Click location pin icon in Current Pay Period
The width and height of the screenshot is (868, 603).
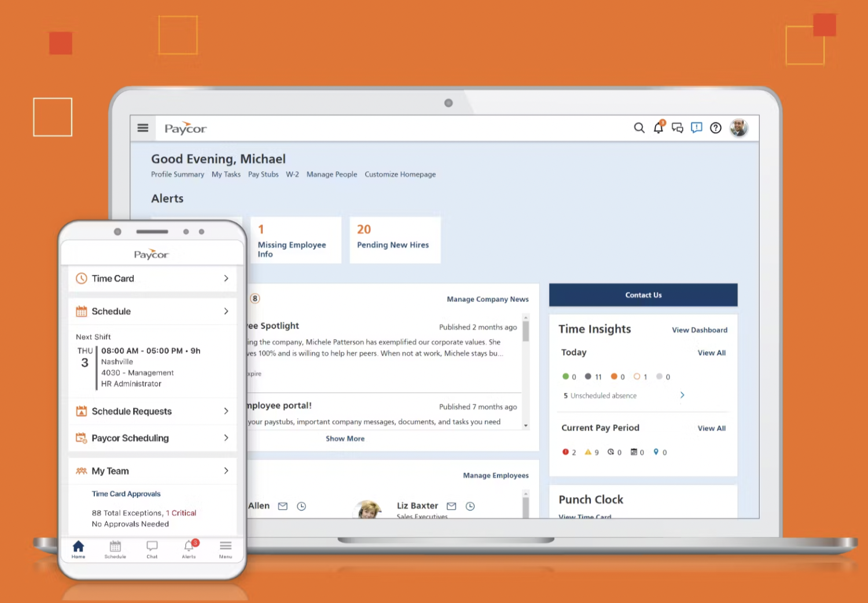coord(656,452)
